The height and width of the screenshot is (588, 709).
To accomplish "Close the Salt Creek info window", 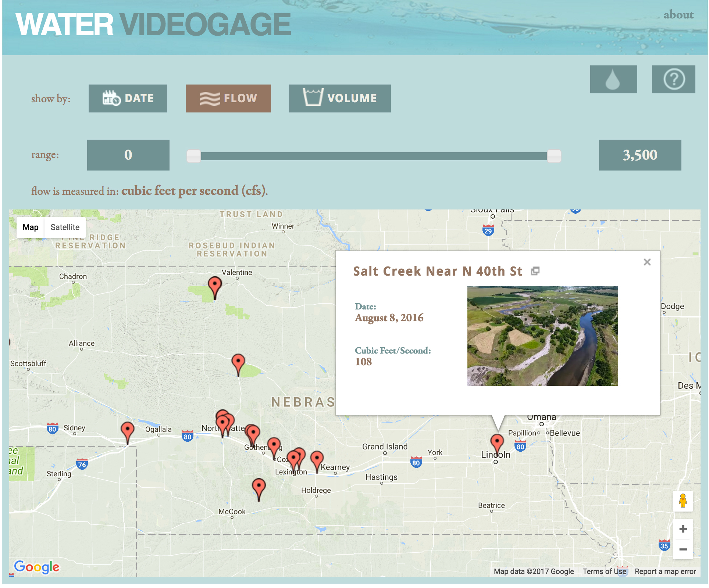I will pos(647,262).
